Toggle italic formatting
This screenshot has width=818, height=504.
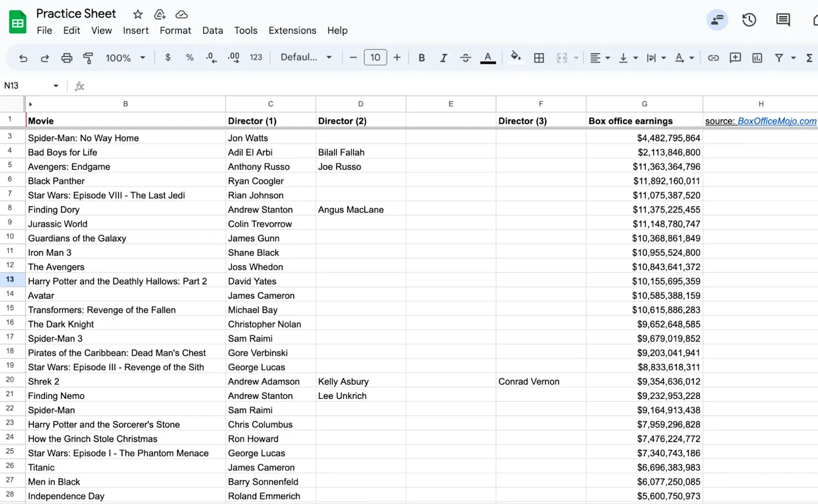click(x=443, y=58)
